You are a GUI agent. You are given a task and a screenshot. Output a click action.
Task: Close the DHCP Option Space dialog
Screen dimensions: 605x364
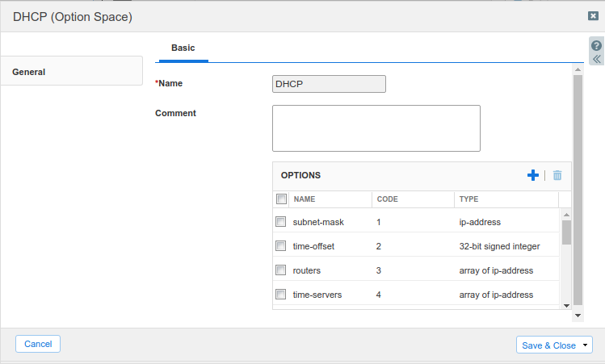click(593, 16)
